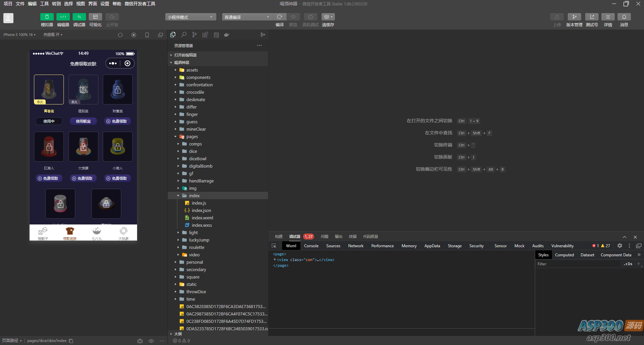
Task: Click the styles Filter input field
Action: coord(578,264)
